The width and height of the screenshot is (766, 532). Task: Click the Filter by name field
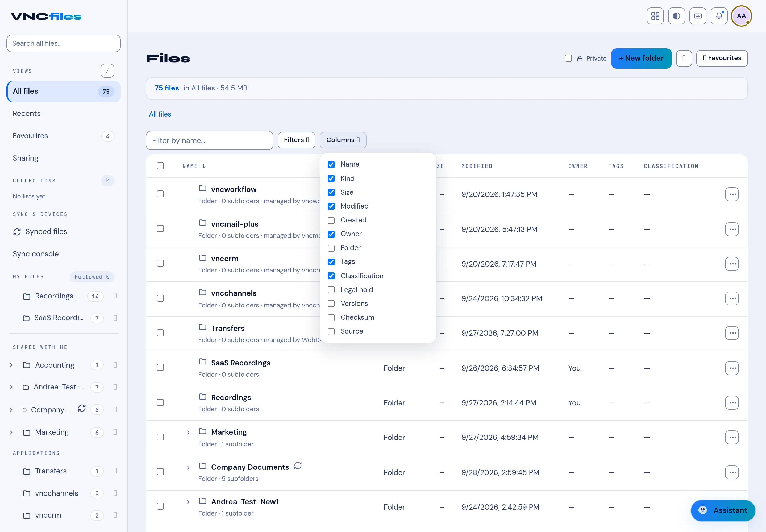pos(209,140)
